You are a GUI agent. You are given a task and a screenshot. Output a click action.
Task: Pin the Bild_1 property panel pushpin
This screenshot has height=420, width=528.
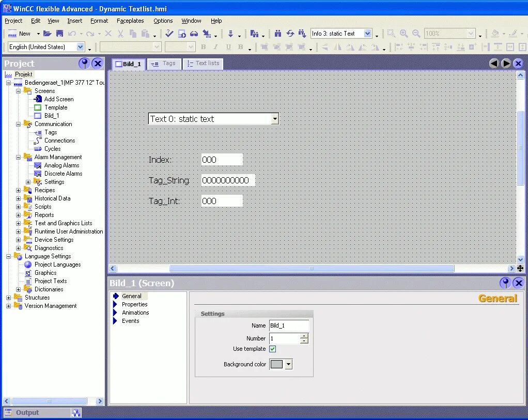tap(505, 283)
